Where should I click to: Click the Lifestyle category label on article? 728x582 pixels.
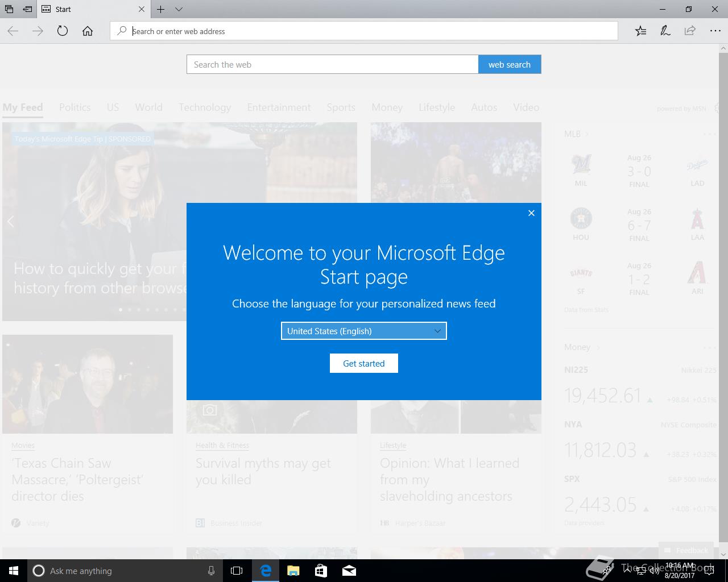pos(393,445)
